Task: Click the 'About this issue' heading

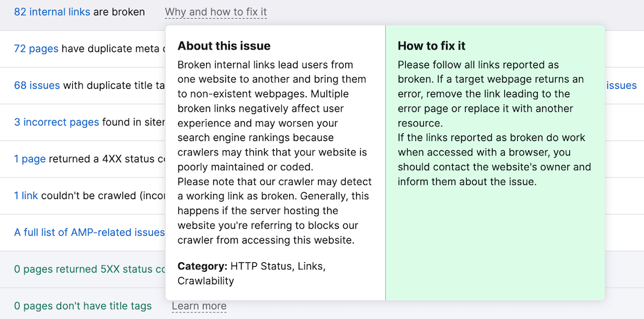Action: [x=224, y=46]
